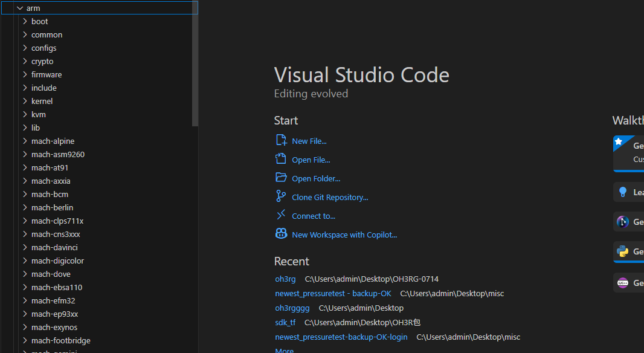
Task: Expand the kernel folder chevron
Action: coord(25,101)
